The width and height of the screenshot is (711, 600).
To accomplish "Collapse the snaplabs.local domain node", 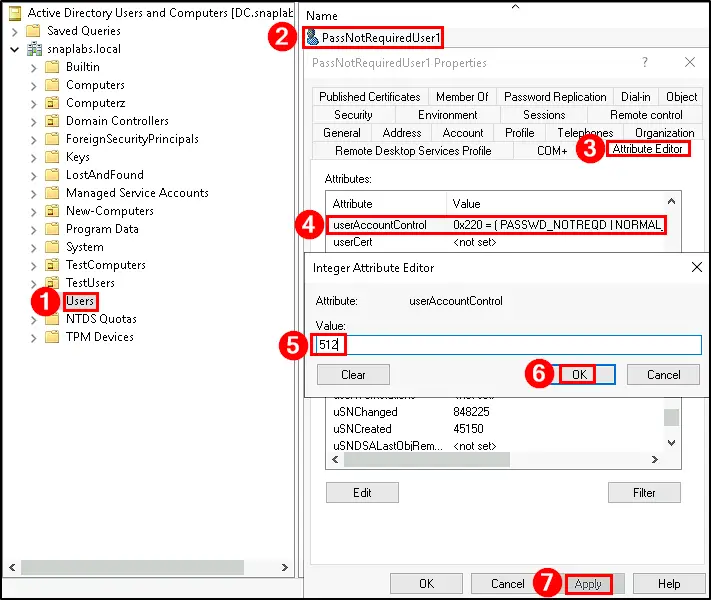I will (x=15, y=49).
